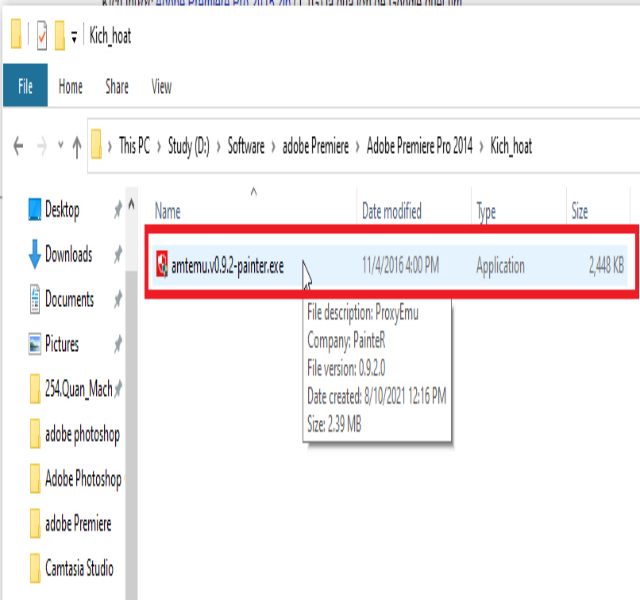Open Documents in Quick access
This screenshot has height=600, width=640.
click(x=69, y=299)
